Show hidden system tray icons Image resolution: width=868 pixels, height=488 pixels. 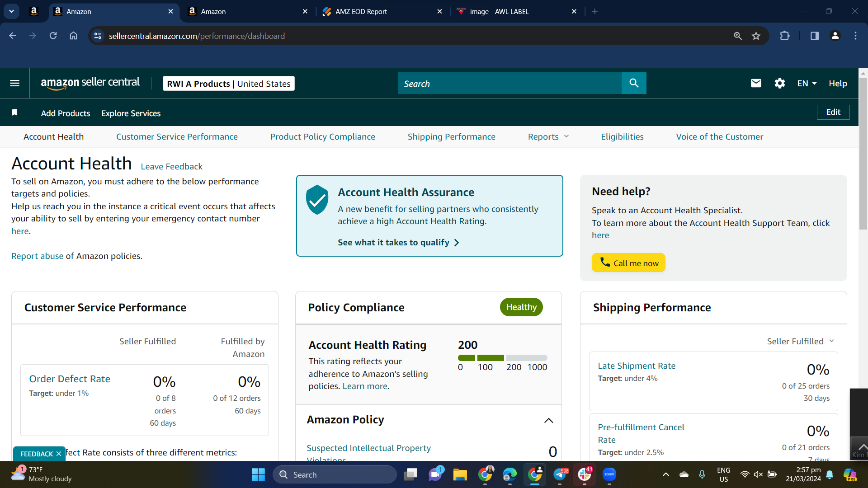(665, 474)
